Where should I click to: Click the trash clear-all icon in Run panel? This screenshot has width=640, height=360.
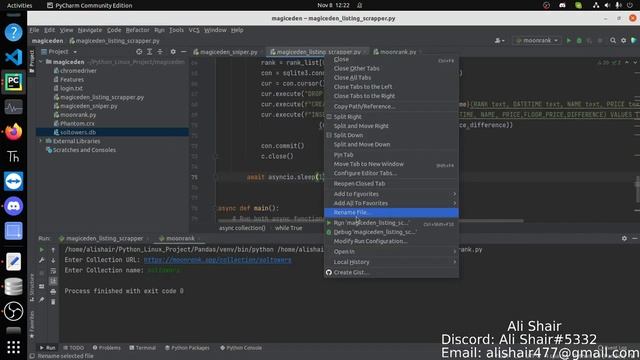53,302
